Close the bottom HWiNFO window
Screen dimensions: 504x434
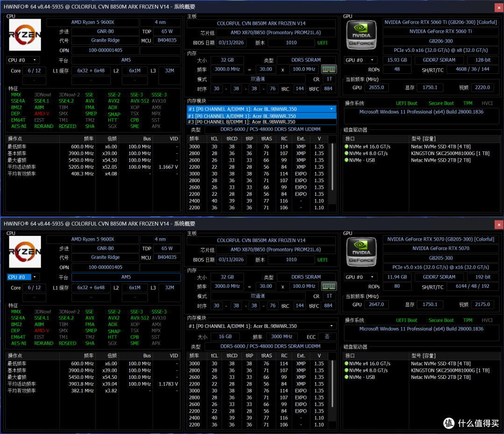coord(499,225)
